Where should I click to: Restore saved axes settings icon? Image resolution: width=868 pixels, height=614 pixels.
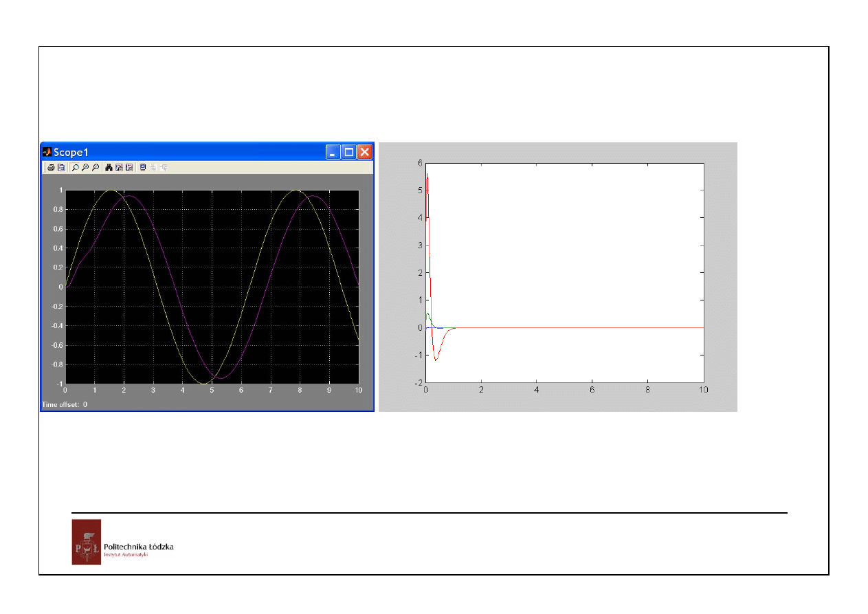[129, 167]
